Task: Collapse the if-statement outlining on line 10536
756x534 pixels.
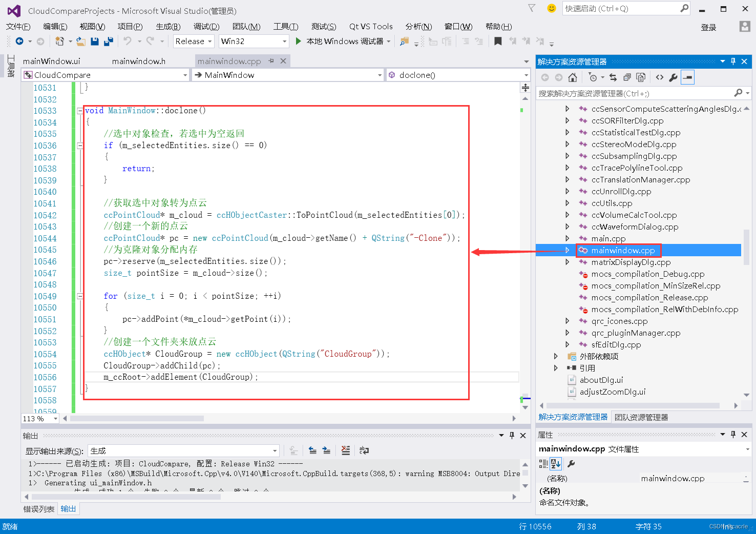Action: pyautogui.click(x=80, y=146)
